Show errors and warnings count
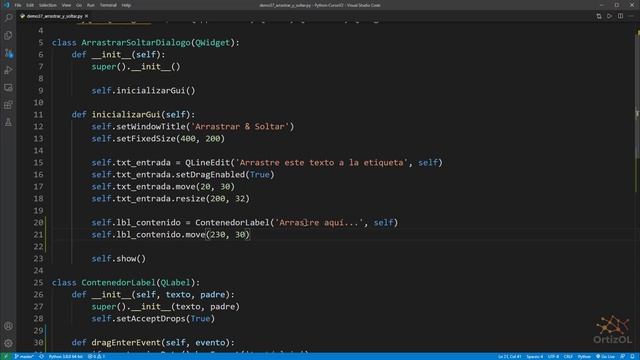 pyautogui.click(x=96, y=356)
